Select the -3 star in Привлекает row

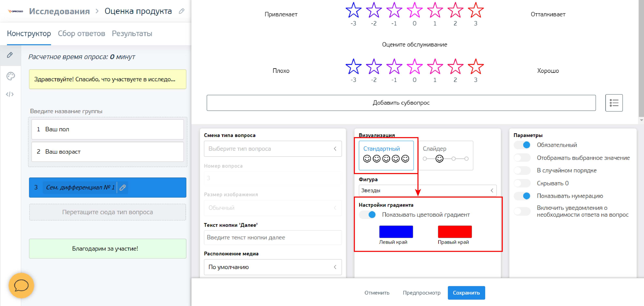pyautogui.click(x=353, y=10)
